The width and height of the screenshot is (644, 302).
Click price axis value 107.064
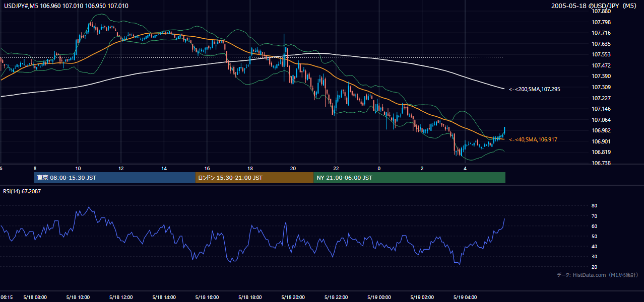(602, 120)
